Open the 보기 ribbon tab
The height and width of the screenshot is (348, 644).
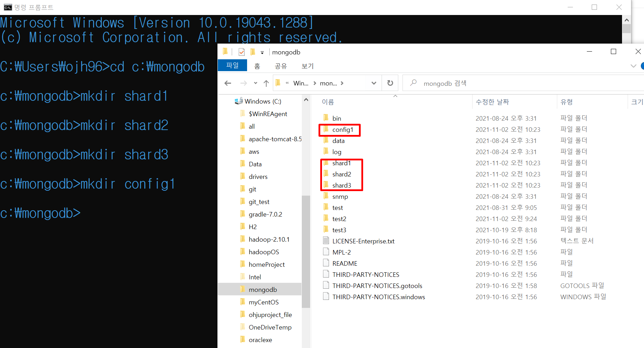308,66
